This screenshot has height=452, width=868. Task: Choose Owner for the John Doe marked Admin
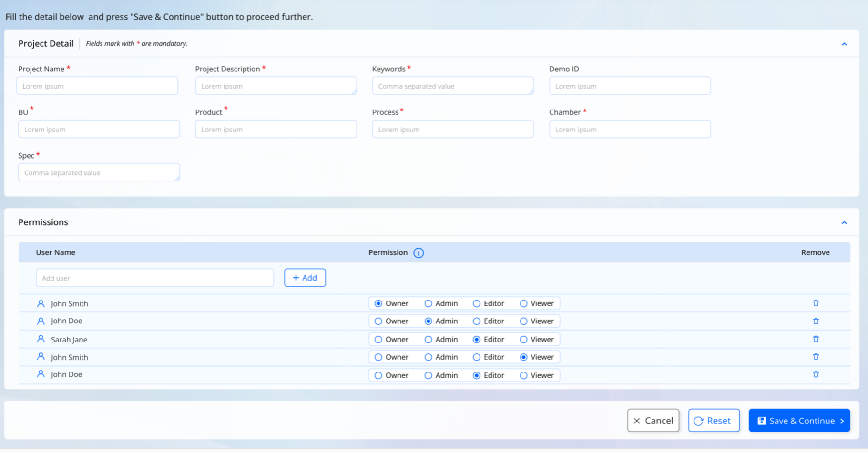(378, 321)
